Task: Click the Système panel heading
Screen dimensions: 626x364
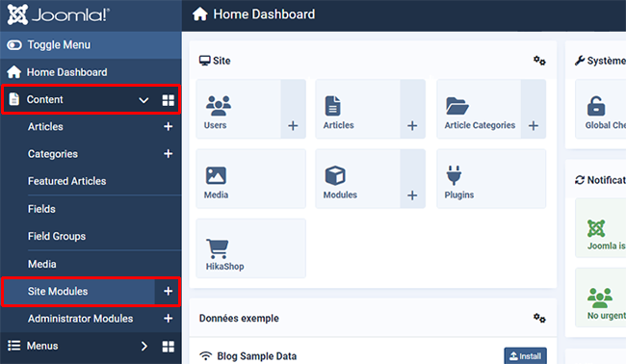Action: (x=600, y=61)
